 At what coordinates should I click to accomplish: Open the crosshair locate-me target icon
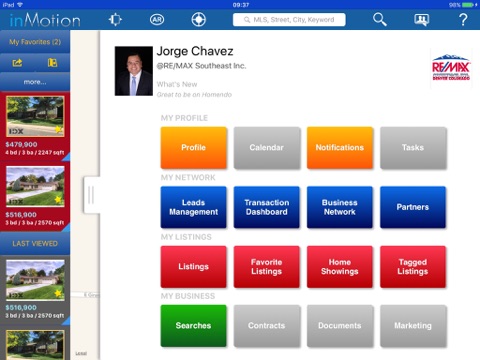coord(198,20)
